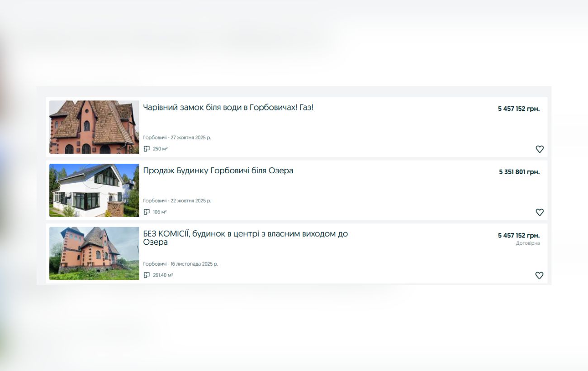Click the price above the Договірна label
Viewport: 588px width, 371px height.
point(518,236)
